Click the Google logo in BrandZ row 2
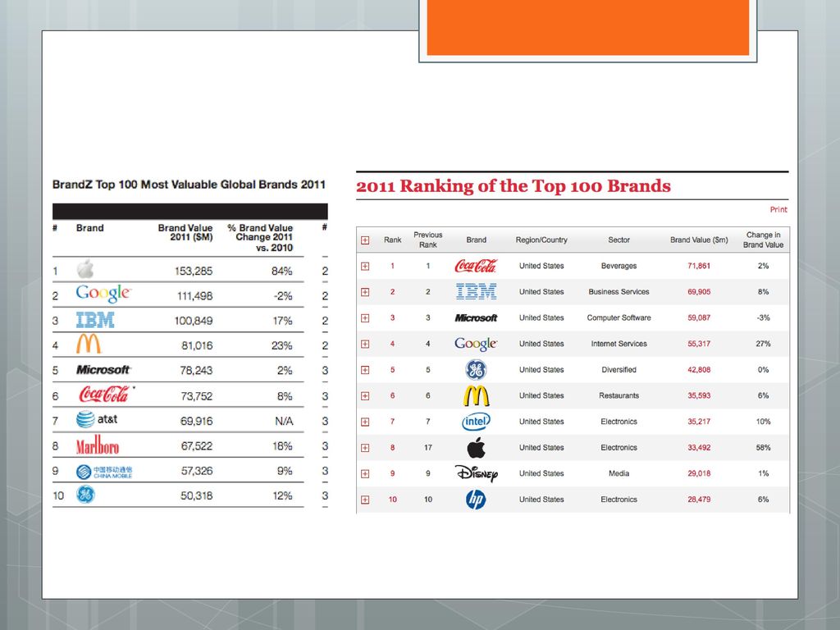 103,294
